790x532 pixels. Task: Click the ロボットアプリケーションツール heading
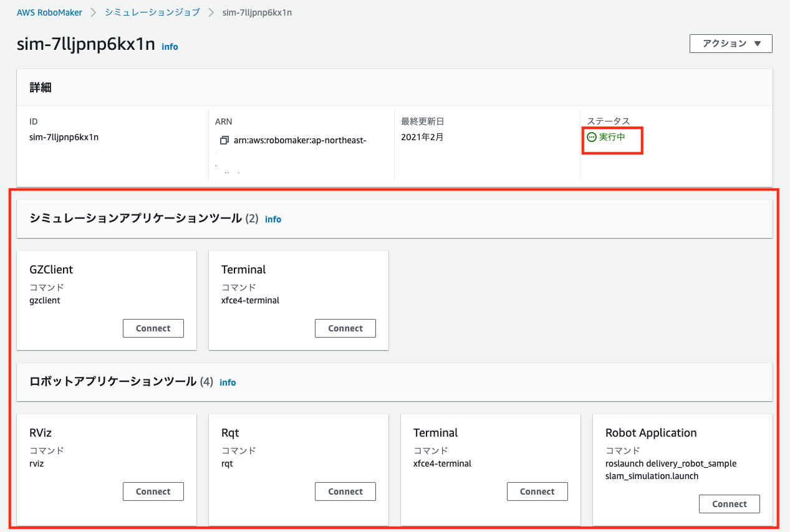[x=113, y=382]
